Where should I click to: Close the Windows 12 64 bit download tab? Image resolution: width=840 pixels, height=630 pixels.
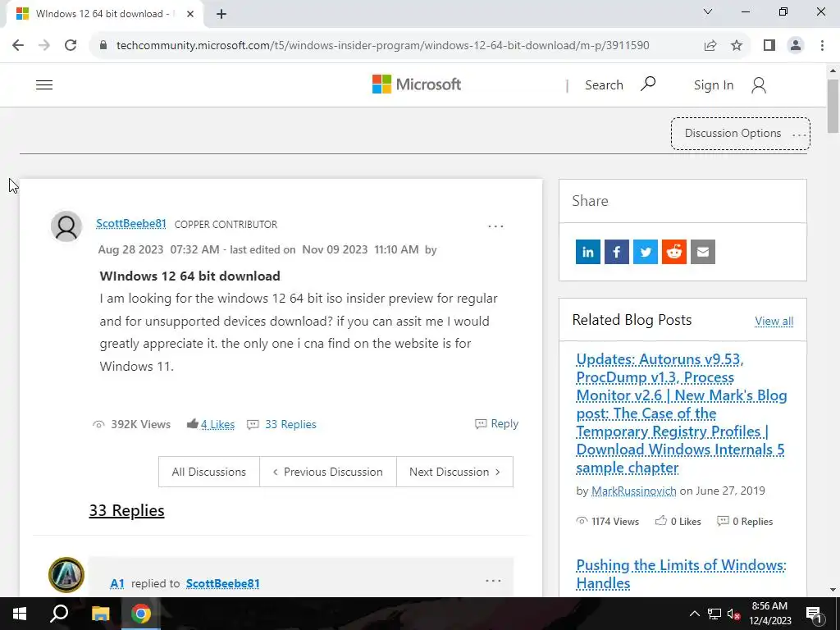click(x=190, y=14)
